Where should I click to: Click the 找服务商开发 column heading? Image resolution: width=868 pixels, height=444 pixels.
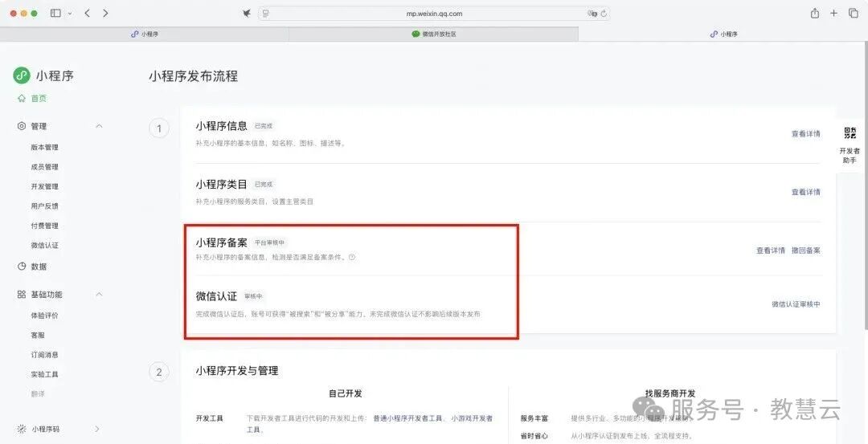coord(670,393)
